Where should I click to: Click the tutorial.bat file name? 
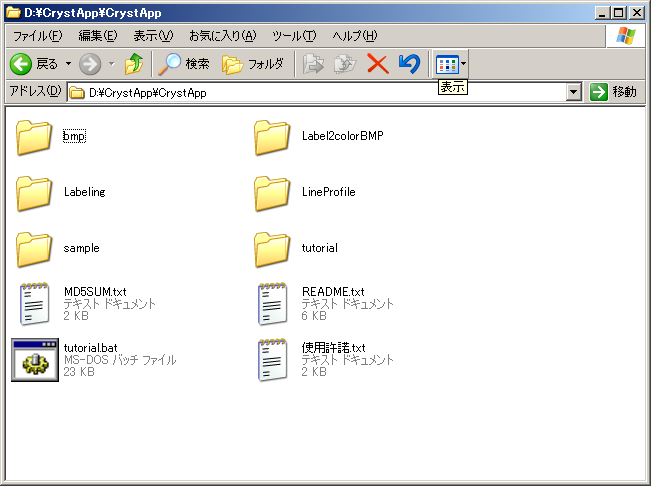coord(91,347)
